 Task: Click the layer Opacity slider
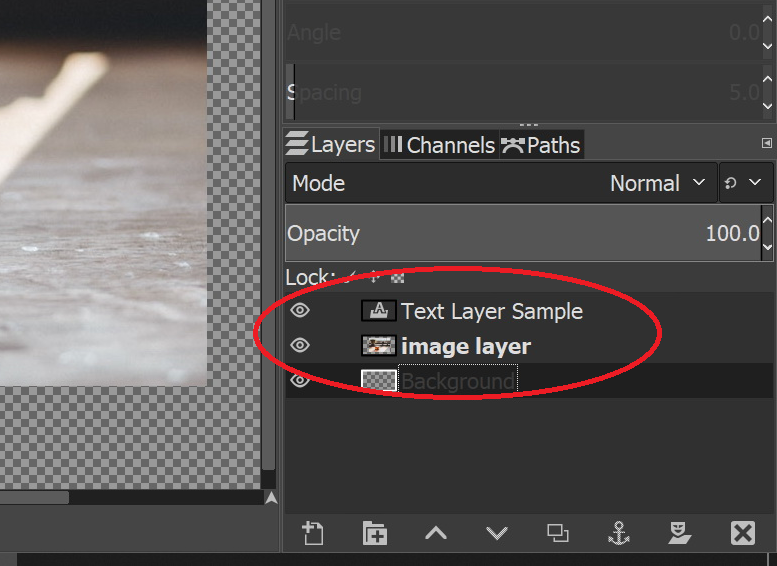coord(520,234)
